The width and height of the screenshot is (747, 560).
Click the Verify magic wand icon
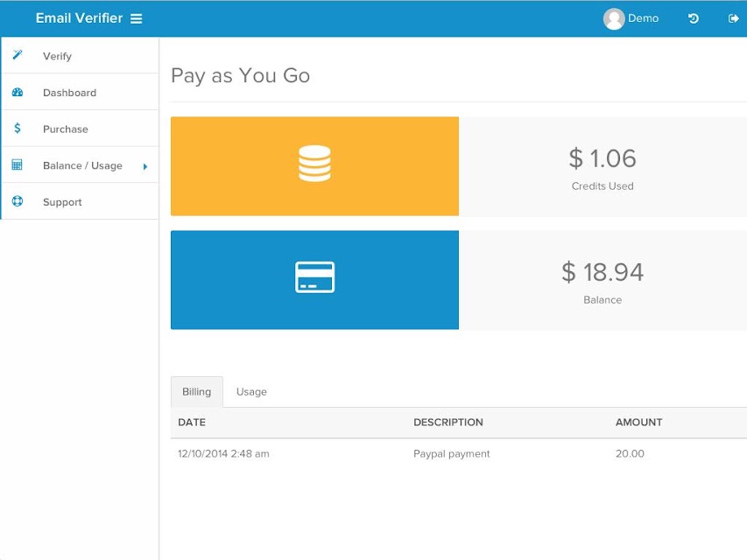point(18,55)
